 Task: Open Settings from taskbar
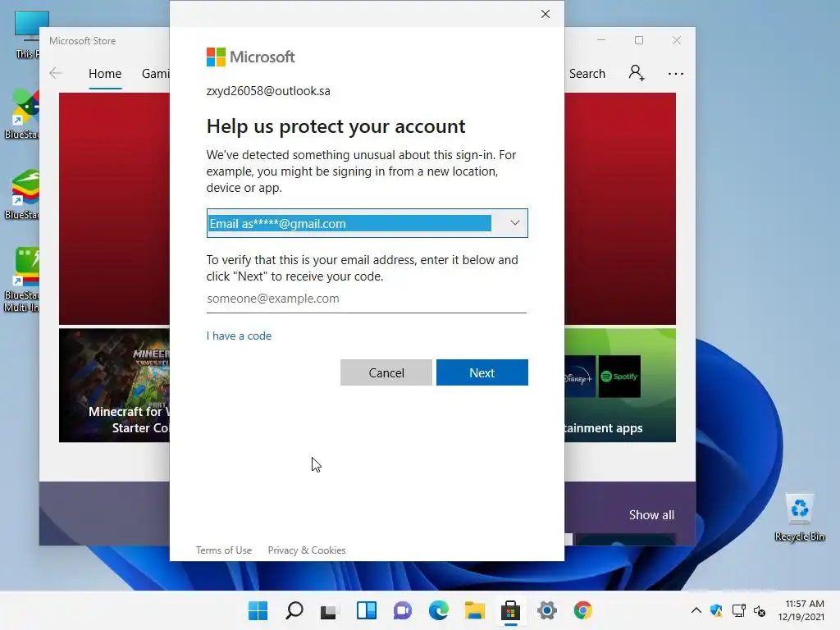547,610
